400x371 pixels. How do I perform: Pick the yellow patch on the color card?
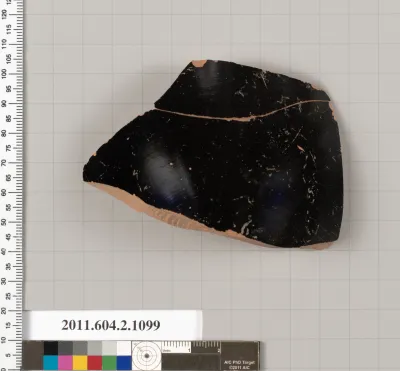80,363
